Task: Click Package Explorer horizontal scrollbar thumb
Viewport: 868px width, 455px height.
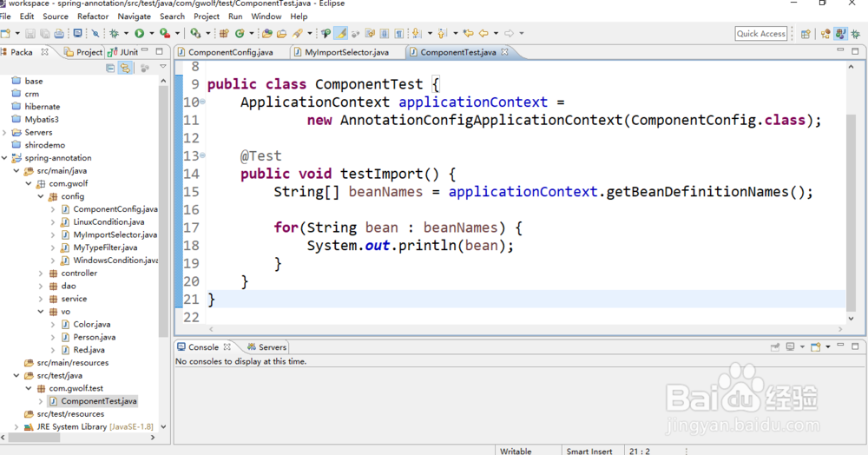Action: [35, 438]
